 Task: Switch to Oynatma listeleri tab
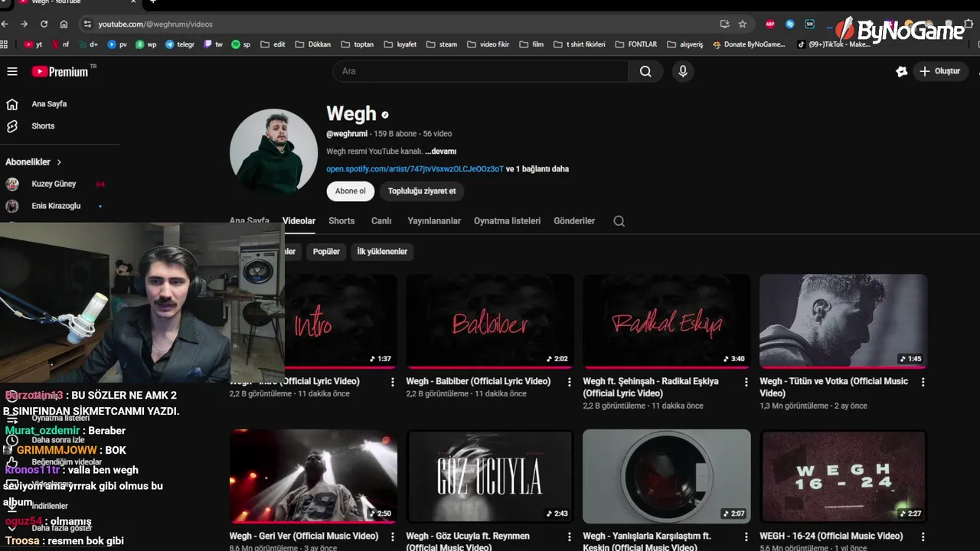tap(508, 220)
